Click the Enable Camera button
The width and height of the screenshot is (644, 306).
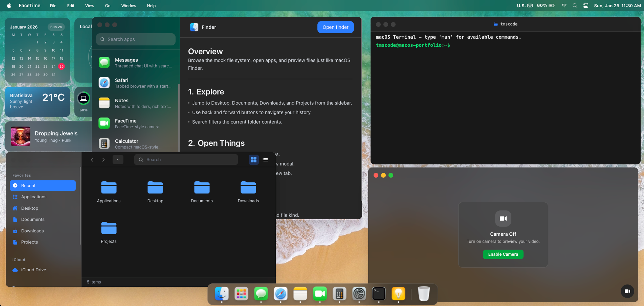(x=503, y=254)
